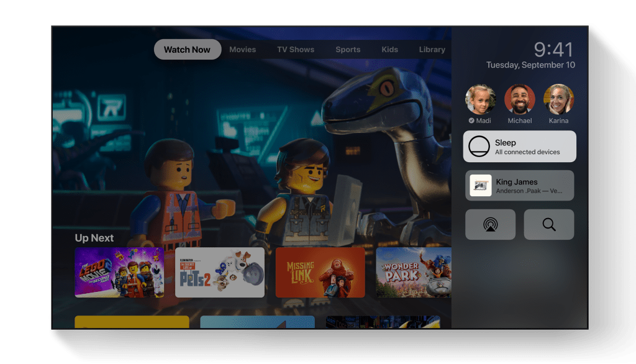Switch to Karina's user profile avatar
Screen dimensions: 636x364
tap(558, 99)
